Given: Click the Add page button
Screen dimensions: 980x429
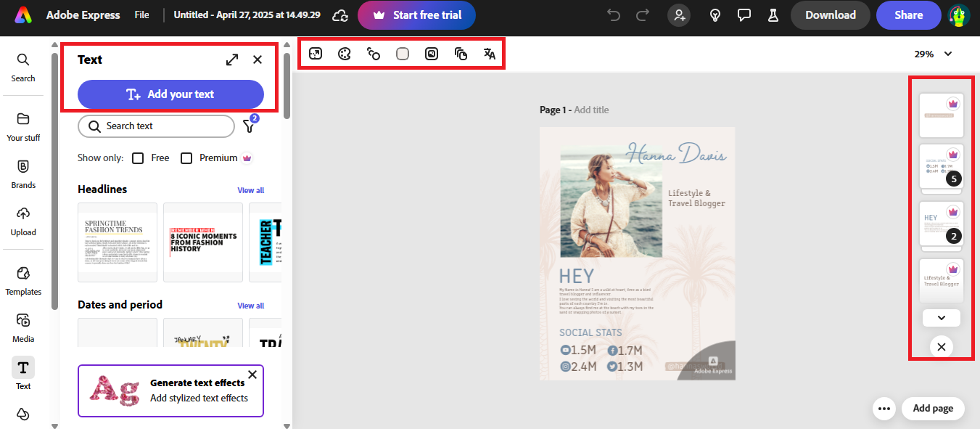Looking at the screenshot, I should coord(933,409).
